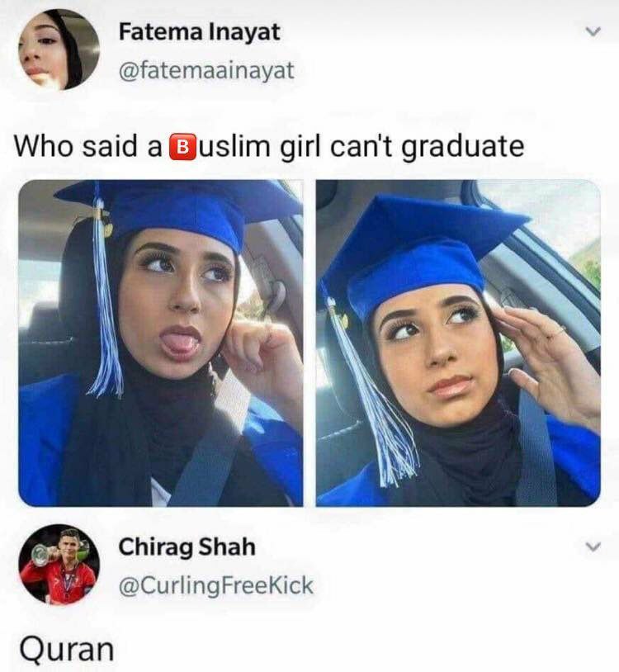619x672 pixels.
Task: Click the word 'uslim' after the B emoji
Action: 235,147
